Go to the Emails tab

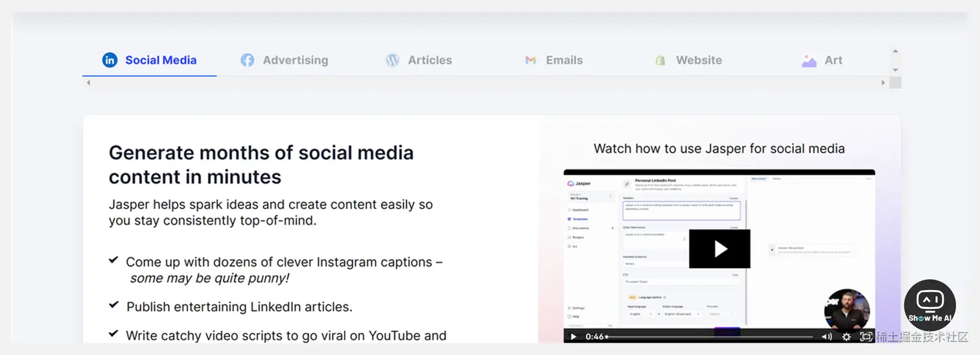[x=554, y=60]
